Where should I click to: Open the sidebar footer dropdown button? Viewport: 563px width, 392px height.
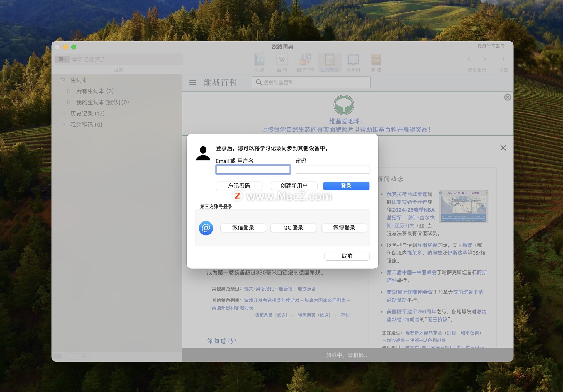tap(58, 356)
